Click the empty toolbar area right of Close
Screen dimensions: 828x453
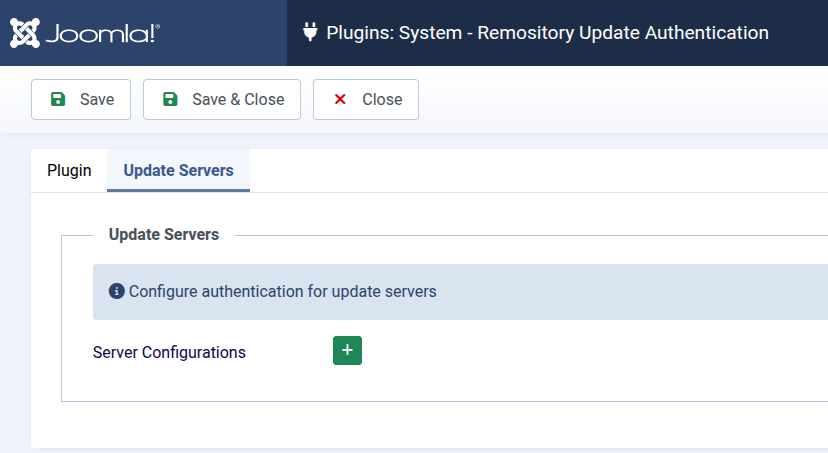620,100
